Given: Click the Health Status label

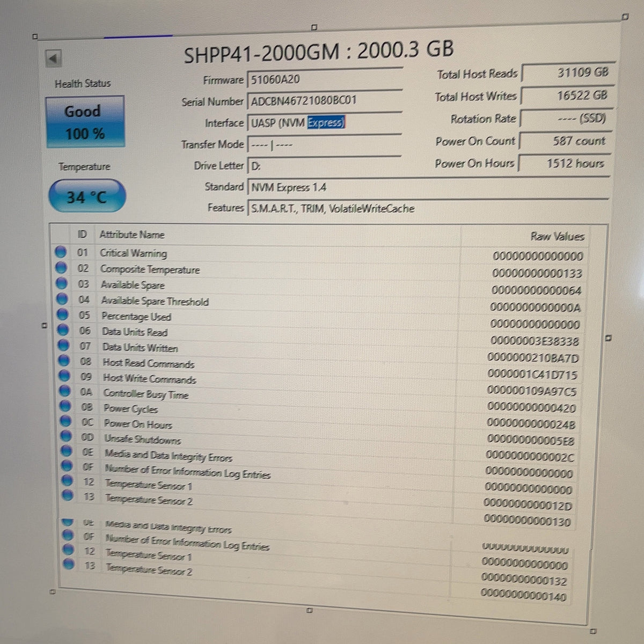Looking at the screenshot, I should pyautogui.click(x=83, y=84).
